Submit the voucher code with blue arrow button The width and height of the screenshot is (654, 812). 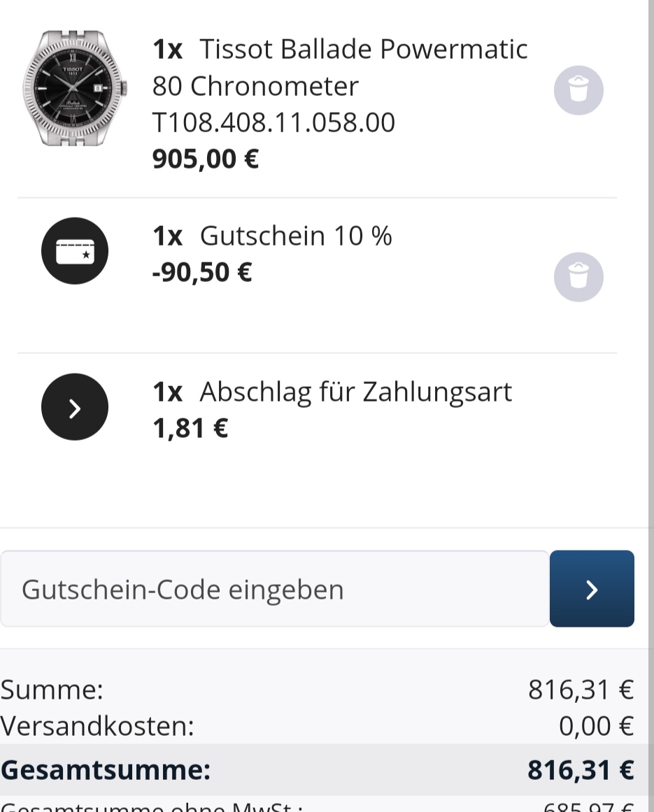[x=592, y=589]
